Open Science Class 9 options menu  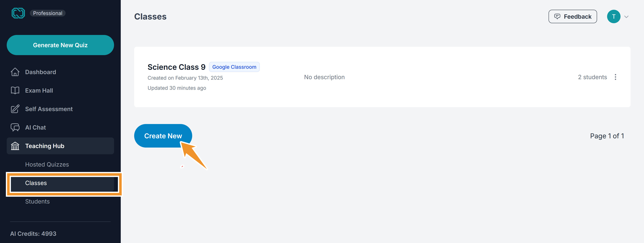coord(615,77)
